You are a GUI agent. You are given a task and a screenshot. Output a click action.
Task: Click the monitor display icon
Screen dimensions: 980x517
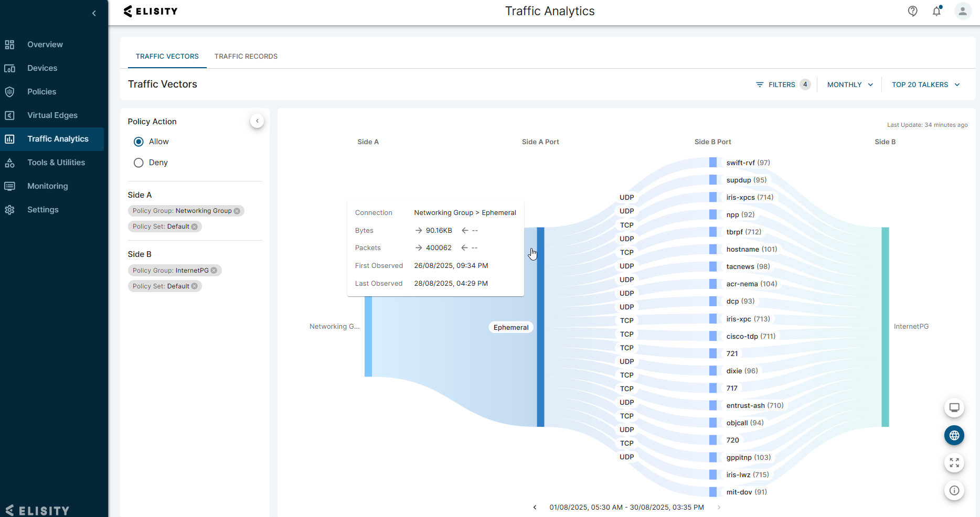click(x=954, y=407)
